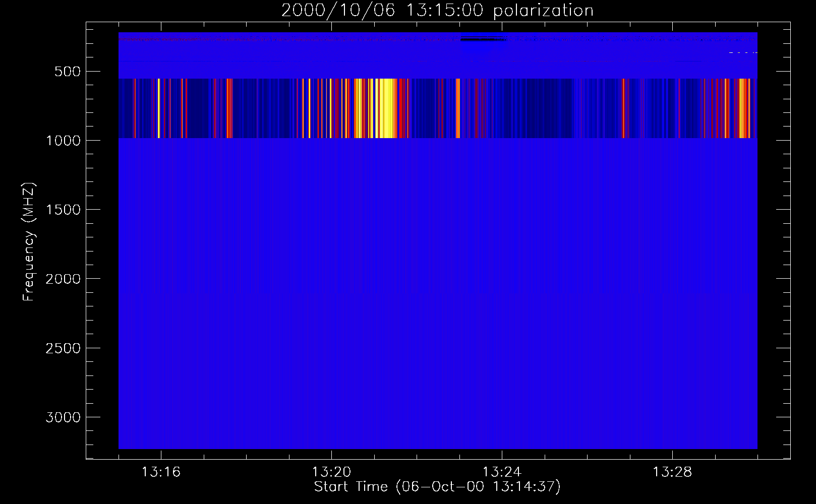
Task: Click the 2000 frequency tick label
Action: pos(63,279)
